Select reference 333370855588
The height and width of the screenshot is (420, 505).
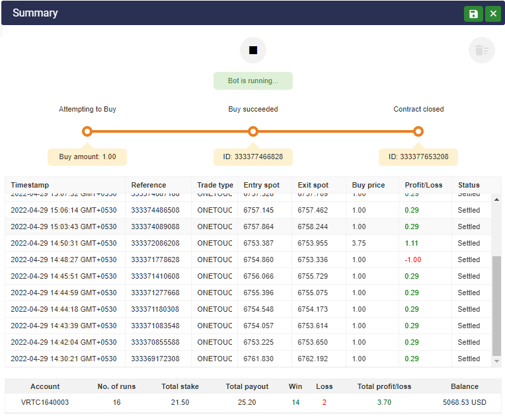[155, 342]
